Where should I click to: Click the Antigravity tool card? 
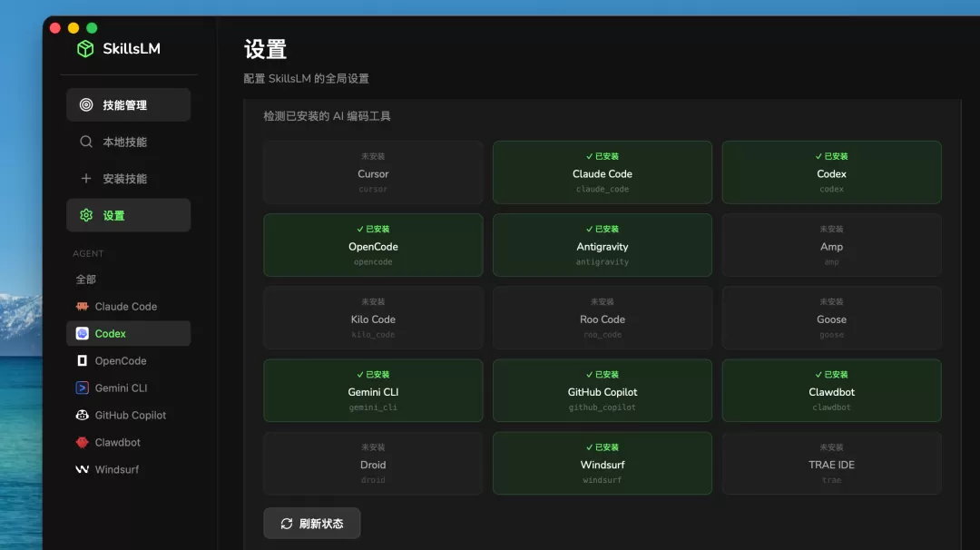[x=603, y=245]
